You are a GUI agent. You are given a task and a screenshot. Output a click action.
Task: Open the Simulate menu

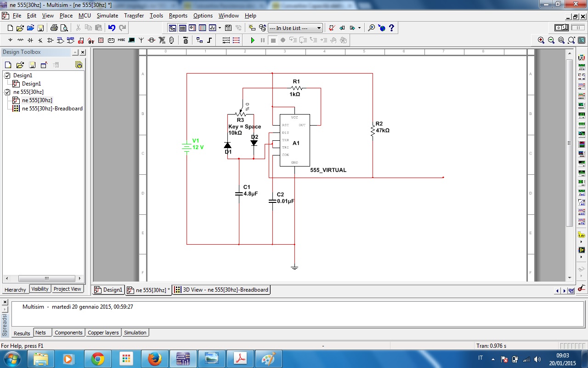point(107,16)
